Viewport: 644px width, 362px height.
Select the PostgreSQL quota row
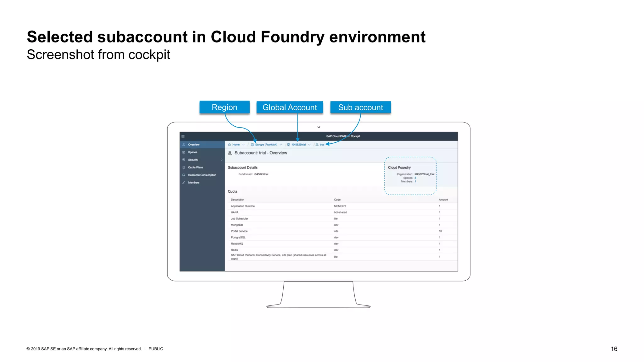pos(342,238)
